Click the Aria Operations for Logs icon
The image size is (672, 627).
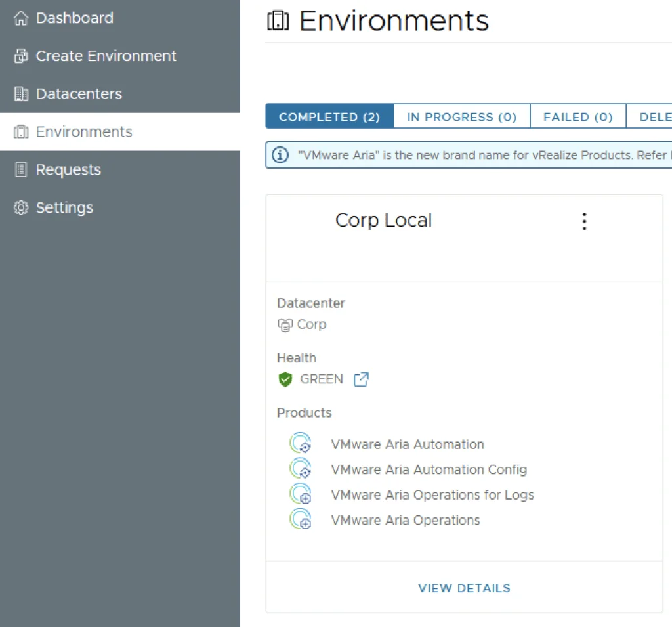[301, 494]
